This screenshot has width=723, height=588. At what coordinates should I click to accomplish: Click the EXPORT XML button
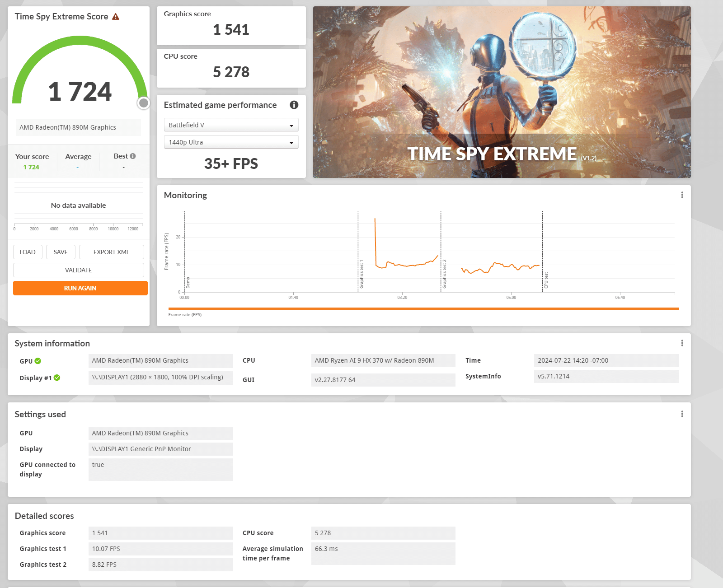click(112, 252)
